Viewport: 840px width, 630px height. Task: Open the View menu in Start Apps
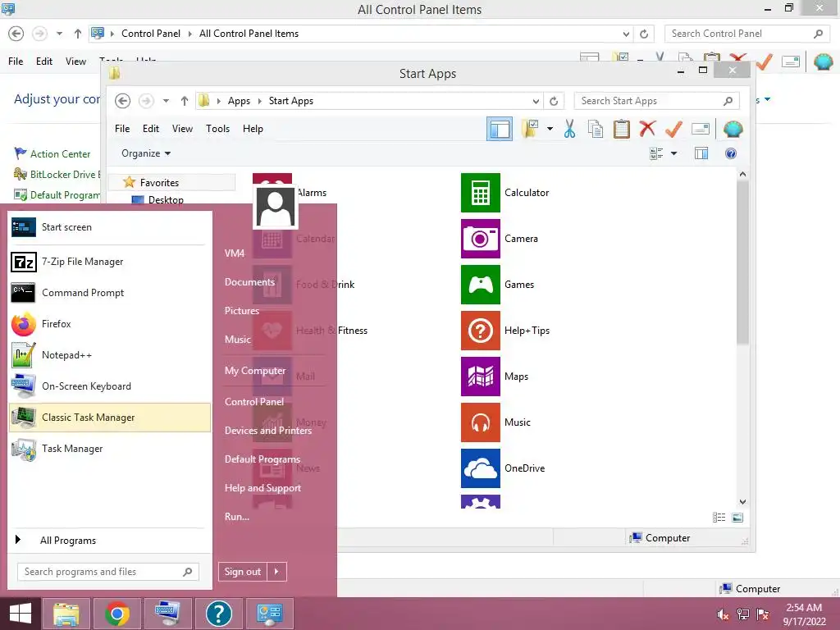pos(182,129)
